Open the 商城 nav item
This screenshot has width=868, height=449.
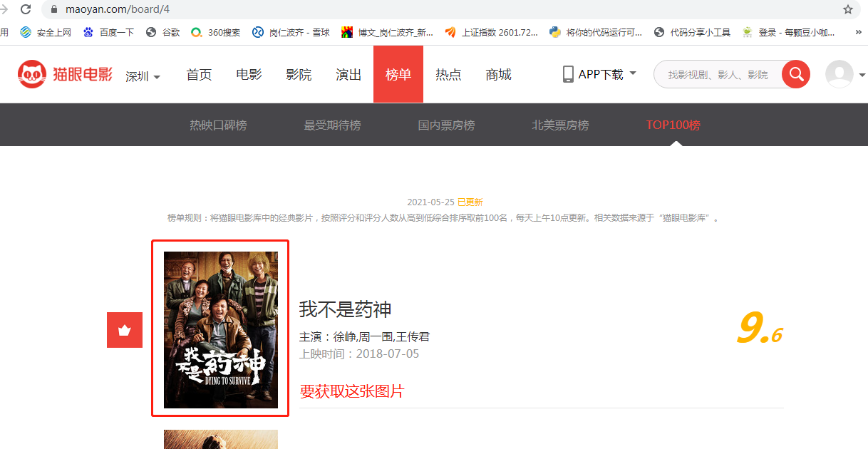(x=498, y=74)
